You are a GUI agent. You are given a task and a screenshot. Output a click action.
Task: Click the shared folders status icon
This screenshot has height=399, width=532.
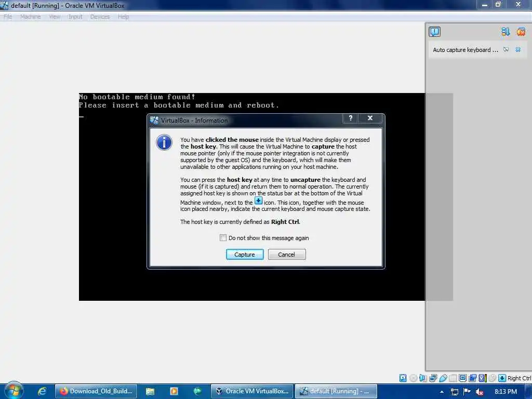pyautogui.click(x=453, y=378)
